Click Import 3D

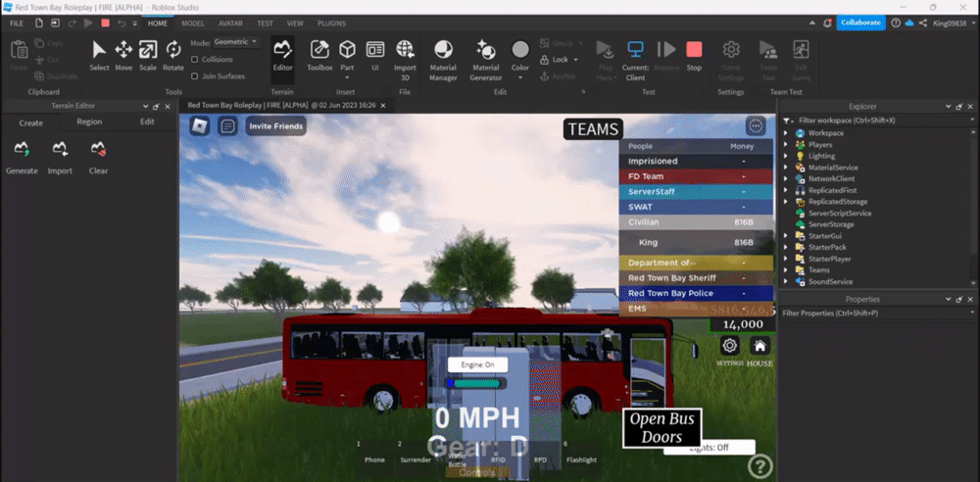[x=405, y=60]
